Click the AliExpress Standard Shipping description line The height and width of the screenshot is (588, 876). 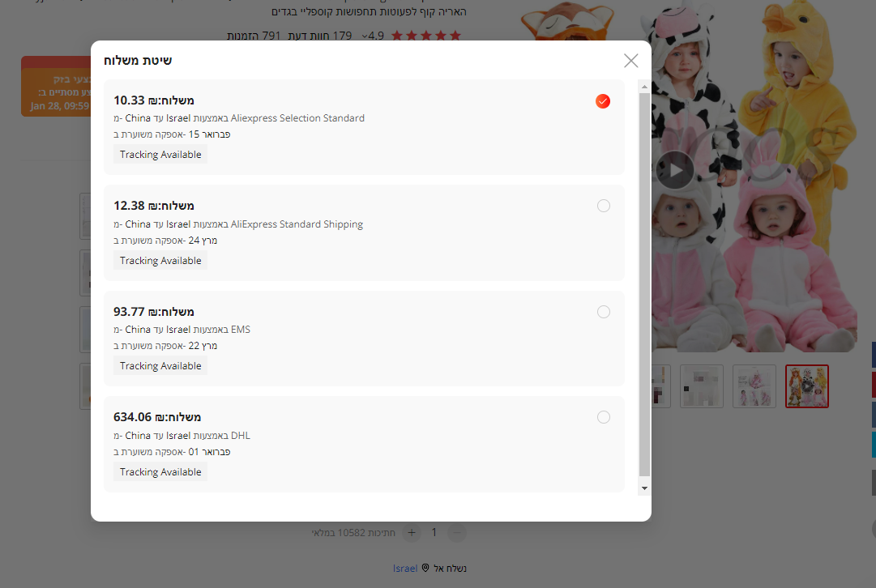238,224
